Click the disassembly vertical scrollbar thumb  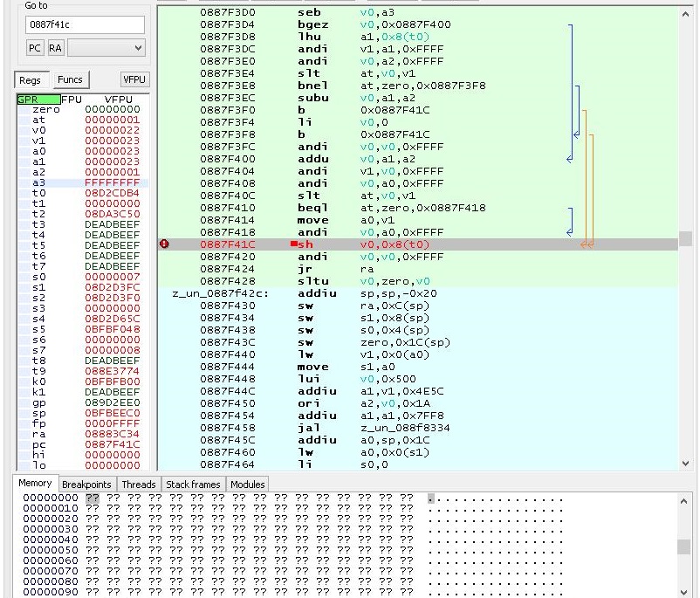coord(686,238)
